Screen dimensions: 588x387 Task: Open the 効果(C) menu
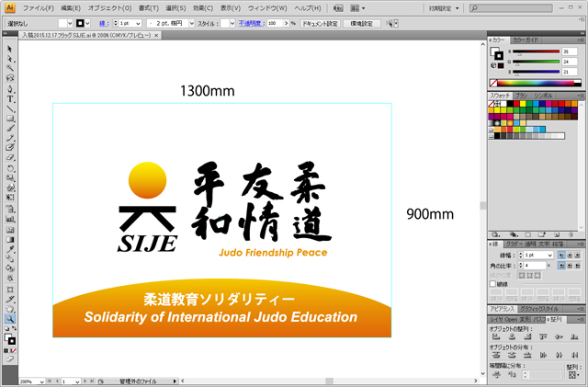coord(203,8)
